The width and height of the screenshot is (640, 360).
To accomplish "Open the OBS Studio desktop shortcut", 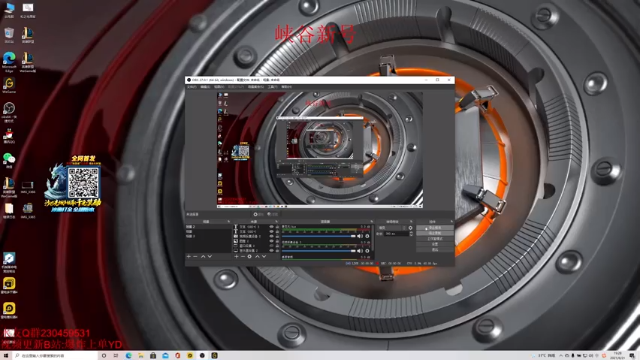I will click(x=9, y=112).
